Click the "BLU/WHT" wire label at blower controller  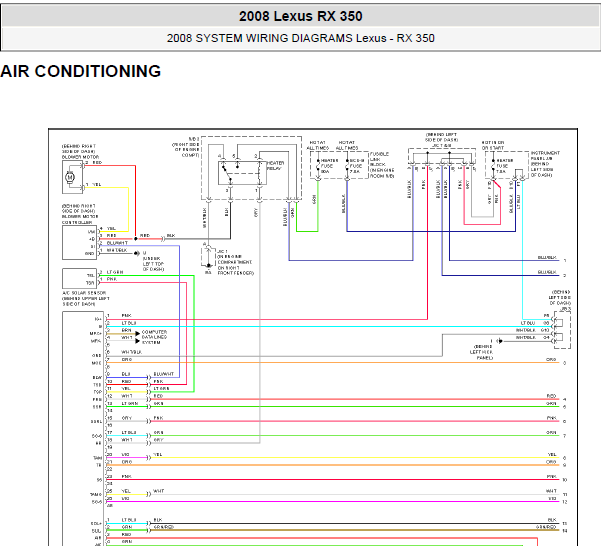tap(117, 243)
